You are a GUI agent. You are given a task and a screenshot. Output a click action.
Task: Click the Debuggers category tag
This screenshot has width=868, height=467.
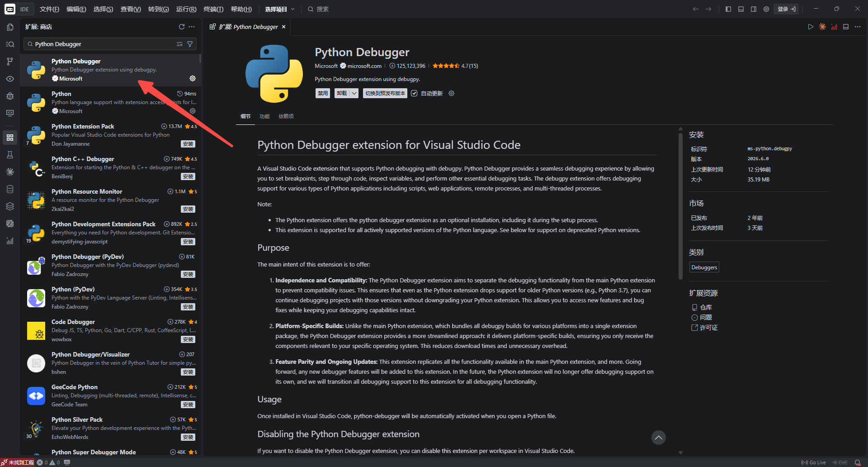(704, 267)
